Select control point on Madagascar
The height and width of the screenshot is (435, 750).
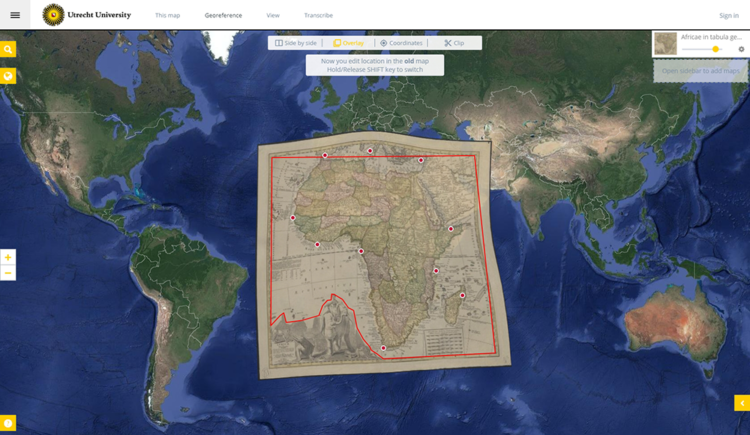(462, 296)
